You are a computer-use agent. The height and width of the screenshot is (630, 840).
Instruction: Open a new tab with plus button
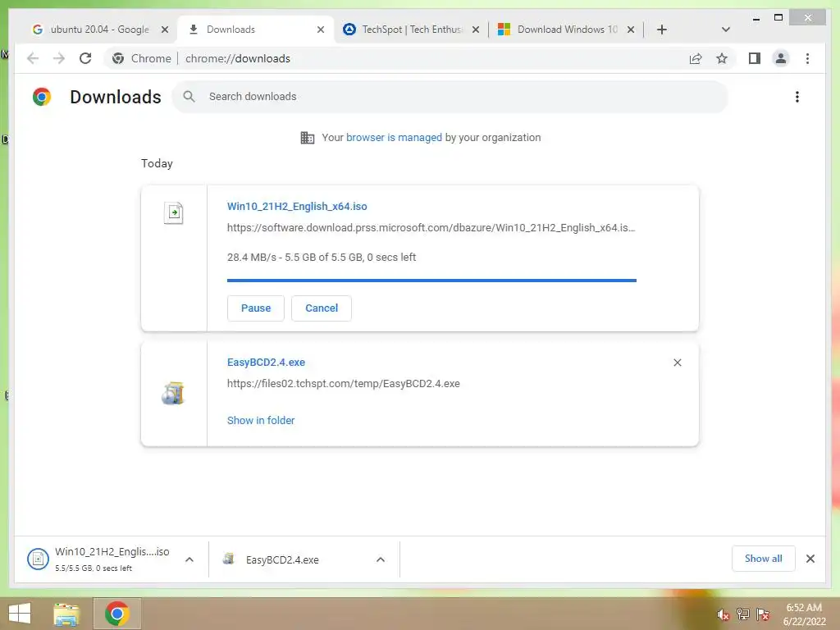[662, 30]
